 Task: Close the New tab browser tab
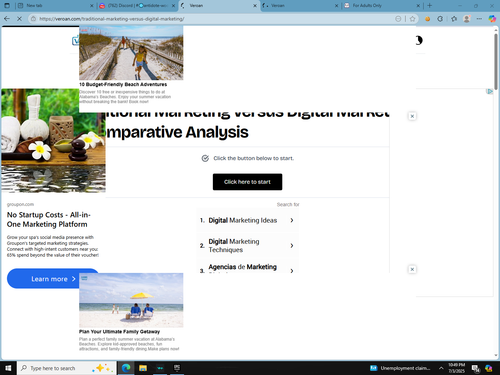tap(92, 6)
